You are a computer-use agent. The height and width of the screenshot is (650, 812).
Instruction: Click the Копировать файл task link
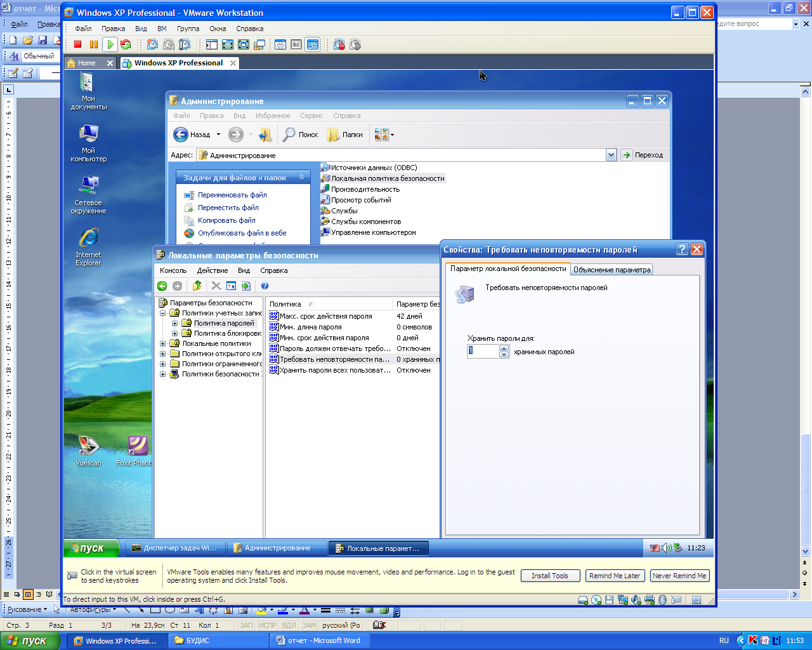(226, 220)
